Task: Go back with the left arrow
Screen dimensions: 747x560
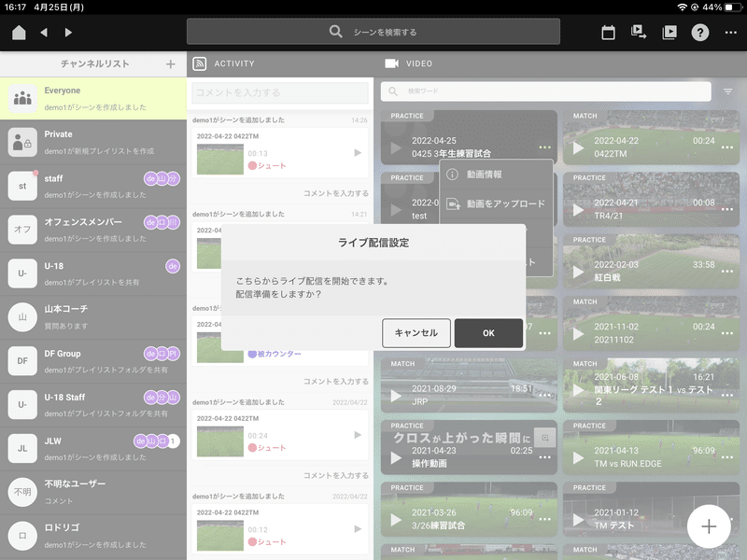Action: (44, 33)
